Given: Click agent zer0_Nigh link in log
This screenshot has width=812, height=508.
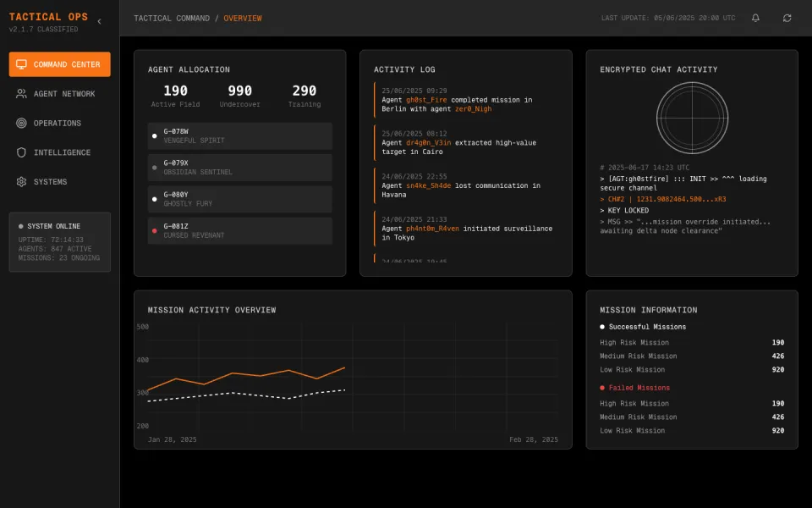Looking at the screenshot, I should pyautogui.click(x=474, y=109).
